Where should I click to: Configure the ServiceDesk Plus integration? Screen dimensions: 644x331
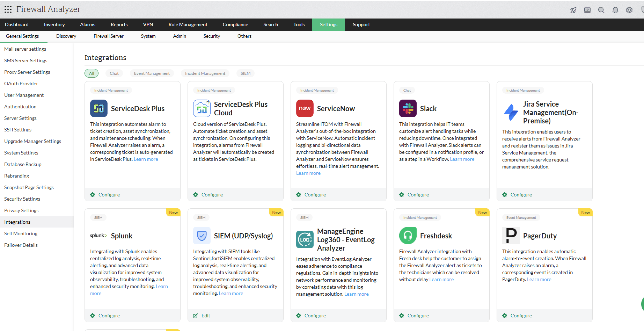(x=109, y=195)
